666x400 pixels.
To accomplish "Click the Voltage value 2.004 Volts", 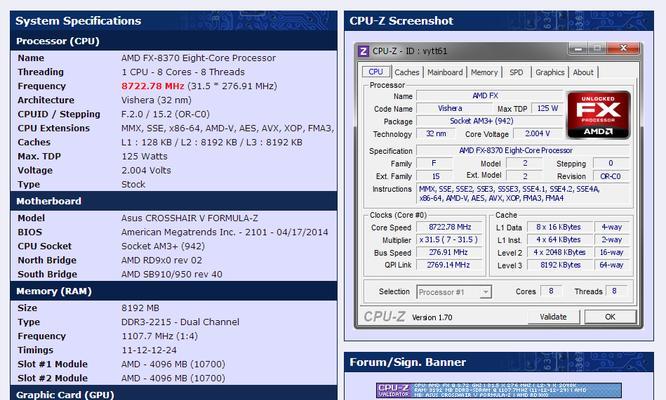I will click(146, 170).
